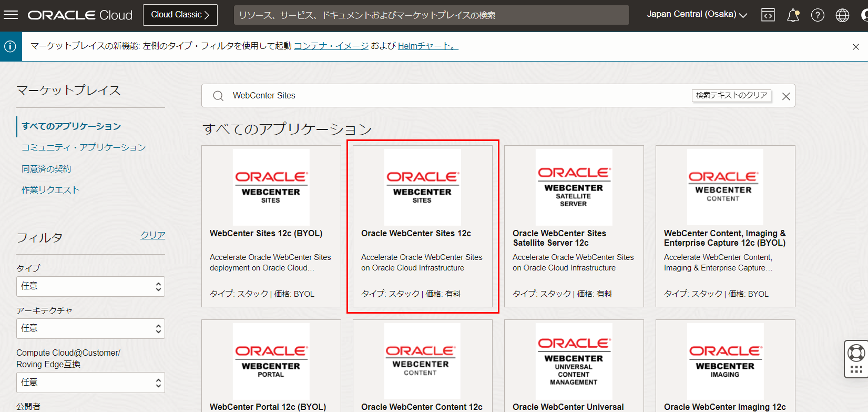Screen dimensions: 868x412
Task: Click the WebCenter Content BYOL logo
Action: pyautogui.click(x=726, y=187)
